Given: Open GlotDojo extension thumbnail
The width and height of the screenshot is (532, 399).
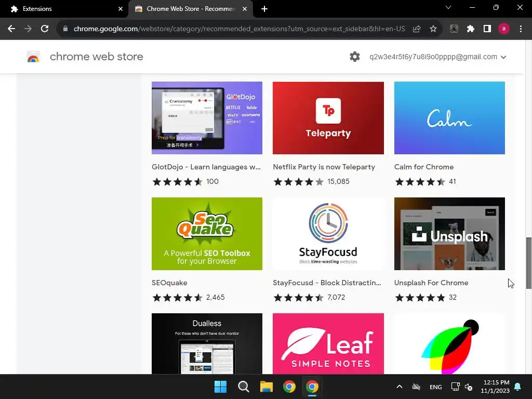Looking at the screenshot, I should tap(207, 118).
